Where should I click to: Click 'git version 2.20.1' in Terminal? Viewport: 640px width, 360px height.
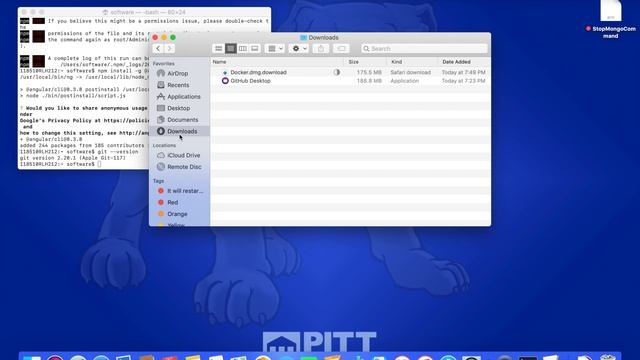(73, 158)
